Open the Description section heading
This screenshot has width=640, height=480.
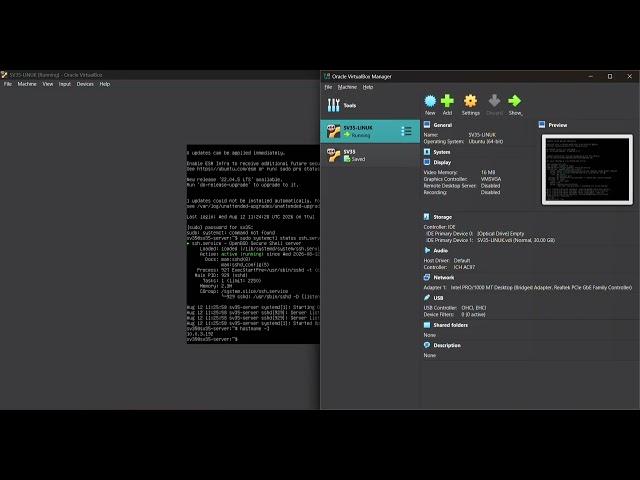[447, 345]
